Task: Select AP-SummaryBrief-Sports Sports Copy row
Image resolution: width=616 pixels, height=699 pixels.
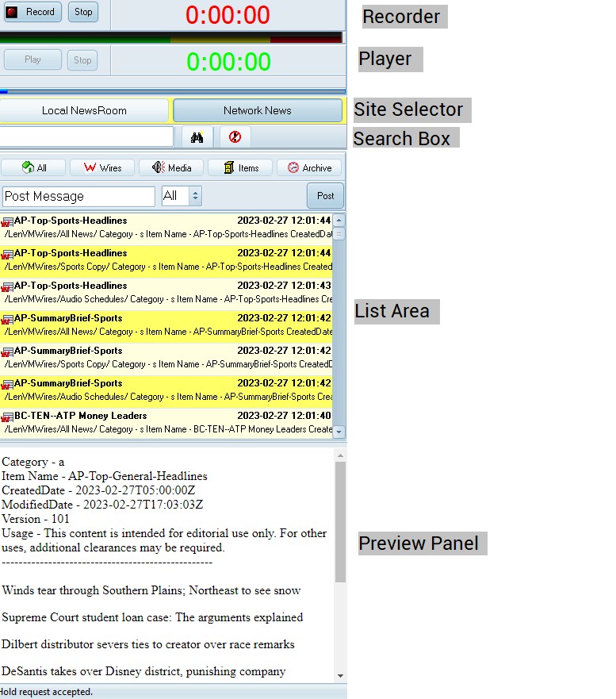Action: click(166, 358)
